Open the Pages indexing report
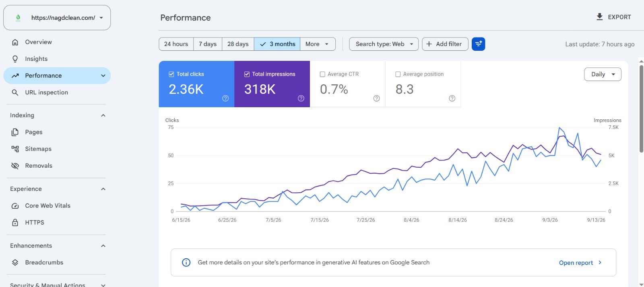The image size is (644, 287). (x=57, y=132)
